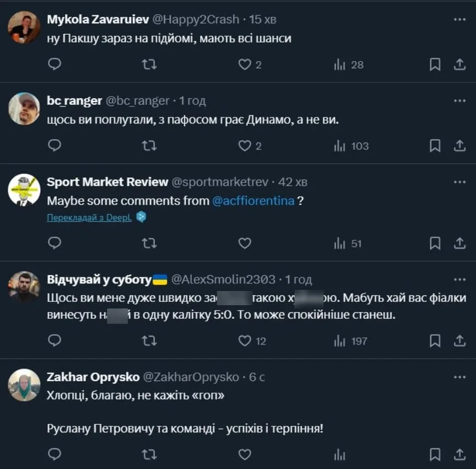Viewport: 476px width, 469px height.
Task: Like the bc_ranger tweet
Action: (x=244, y=146)
